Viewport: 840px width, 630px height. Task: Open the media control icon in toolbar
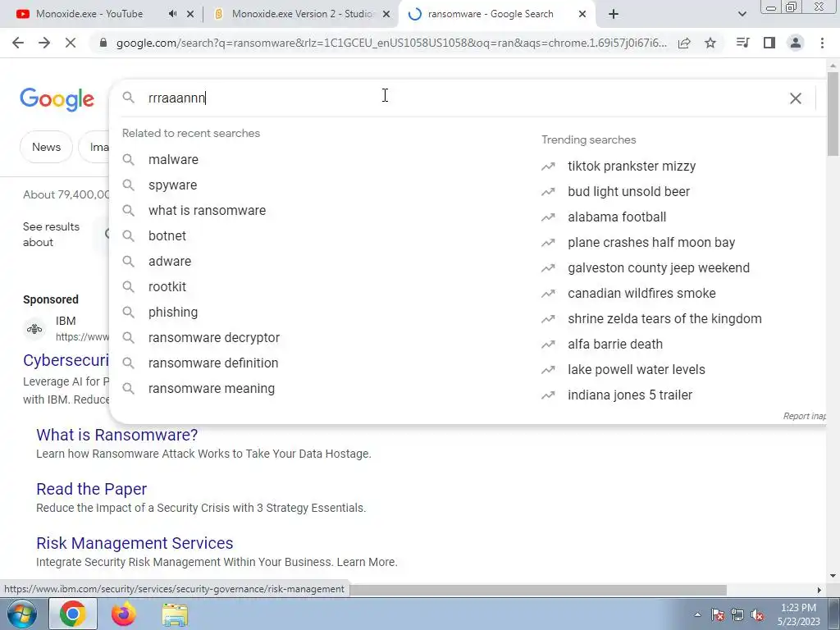(x=742, y=43)
